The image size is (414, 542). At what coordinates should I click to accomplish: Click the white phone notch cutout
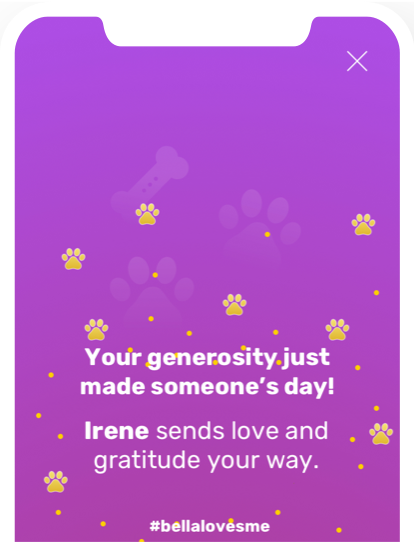click(207, 29)
